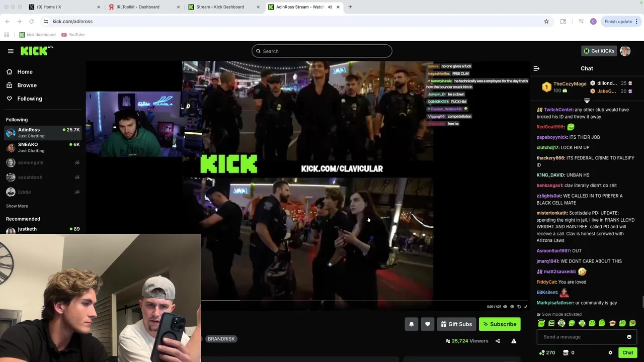Open kick dashboard bookmark
This screenshot has height=362, width=644.
tap(37, 35)
